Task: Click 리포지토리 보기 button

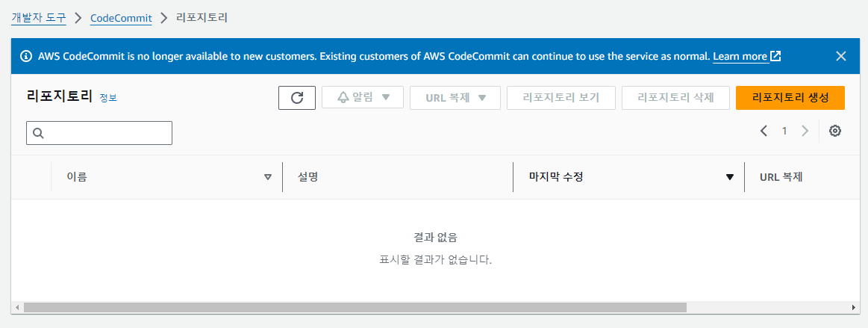Action: (561, 98)
